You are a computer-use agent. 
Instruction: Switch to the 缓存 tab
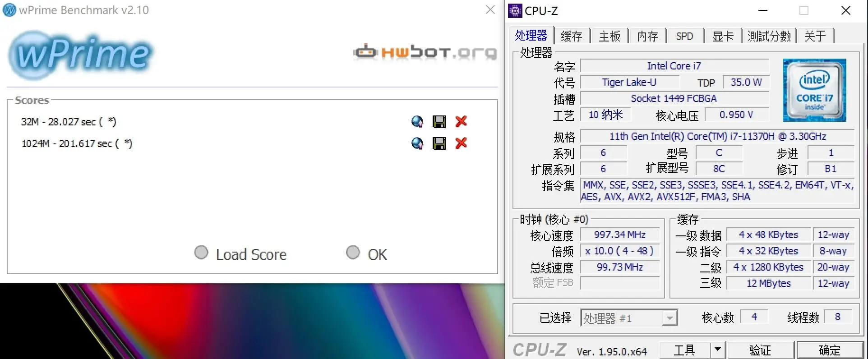572,36
